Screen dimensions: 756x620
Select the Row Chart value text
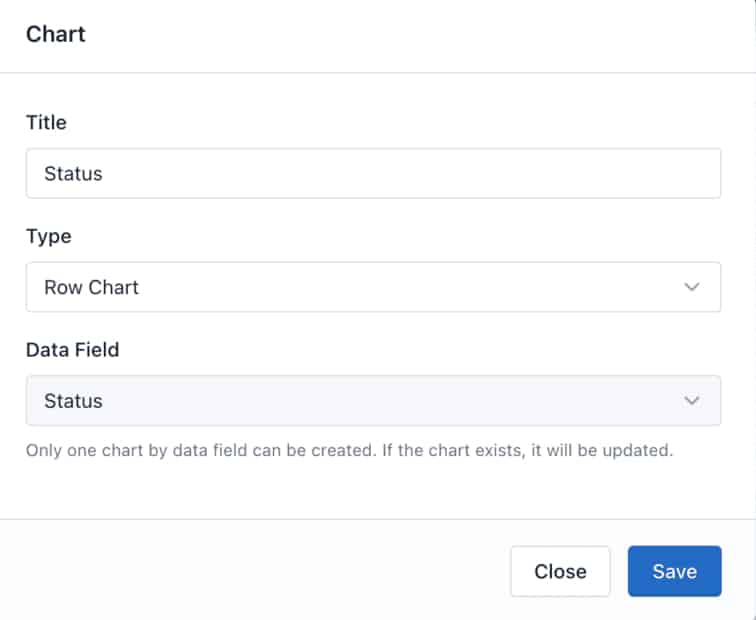click(x=91, y=287)
